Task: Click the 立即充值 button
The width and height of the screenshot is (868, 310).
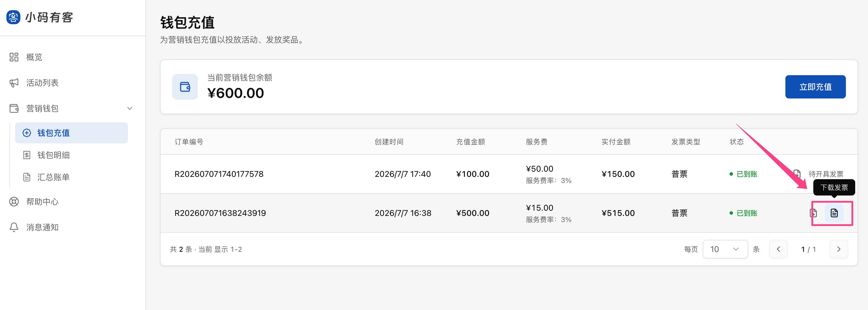Action: (x=815, y=87)
